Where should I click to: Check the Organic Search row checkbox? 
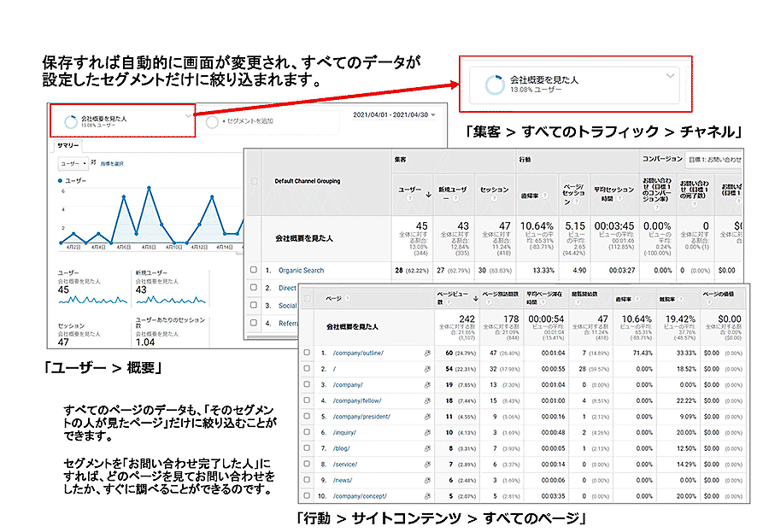click(253, 271)
